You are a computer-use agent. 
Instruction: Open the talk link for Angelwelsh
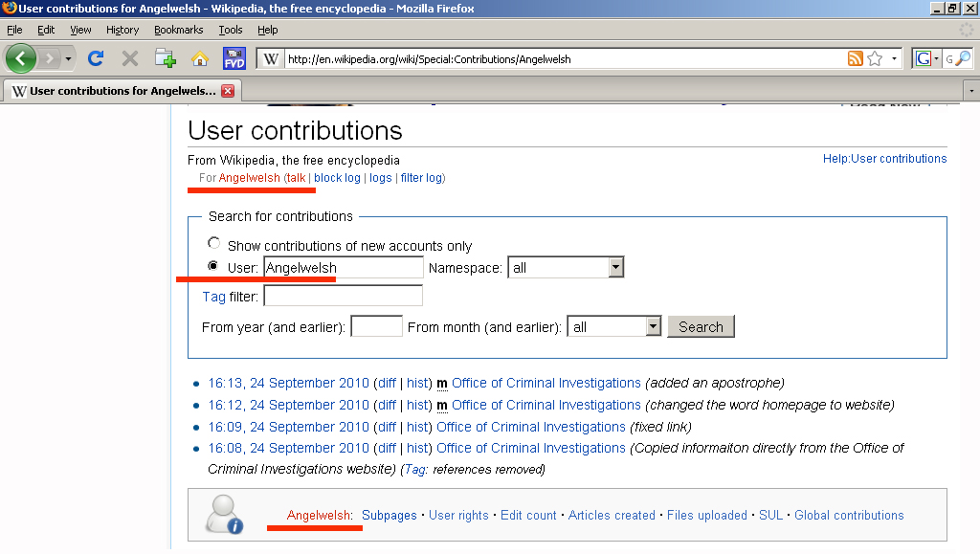(x=297, y=178)
